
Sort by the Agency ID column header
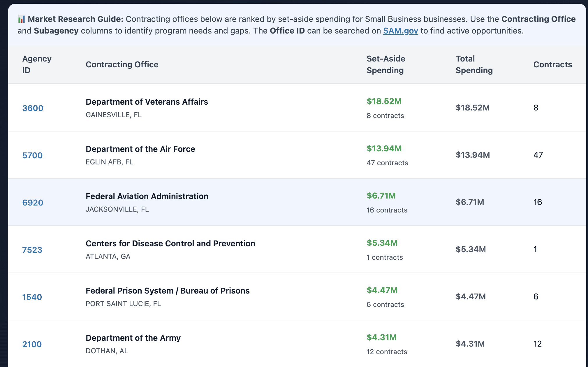click(37, 64)
